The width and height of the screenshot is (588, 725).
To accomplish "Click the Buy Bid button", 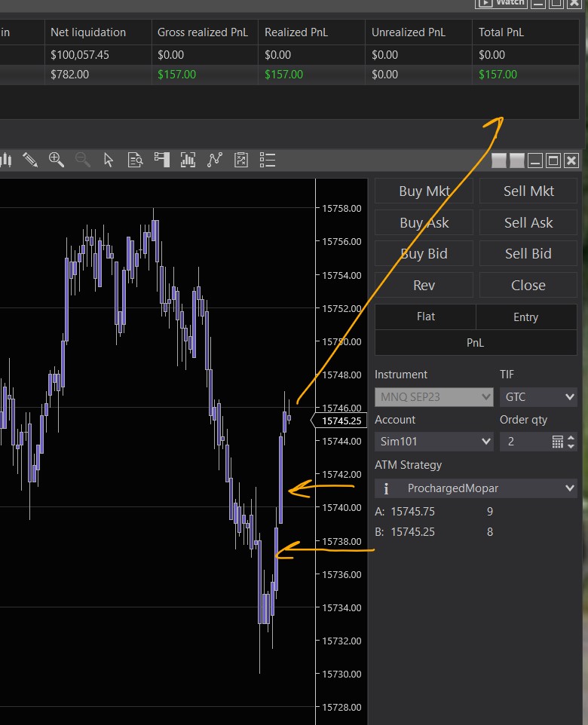I will click(x=424, y=253).
